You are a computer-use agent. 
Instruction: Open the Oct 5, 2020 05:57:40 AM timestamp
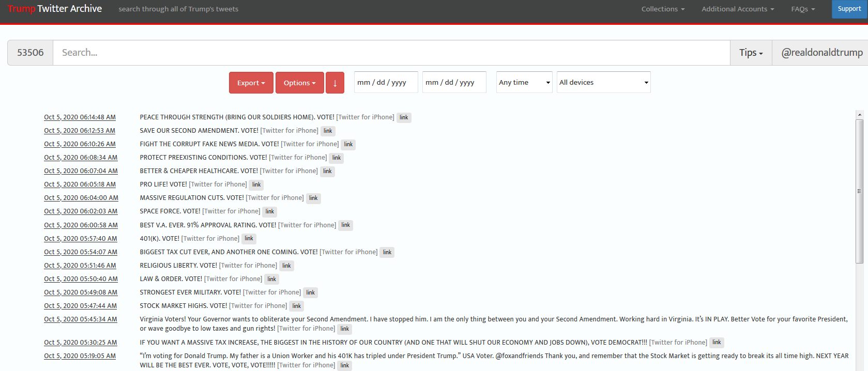(x=81, y=239)
